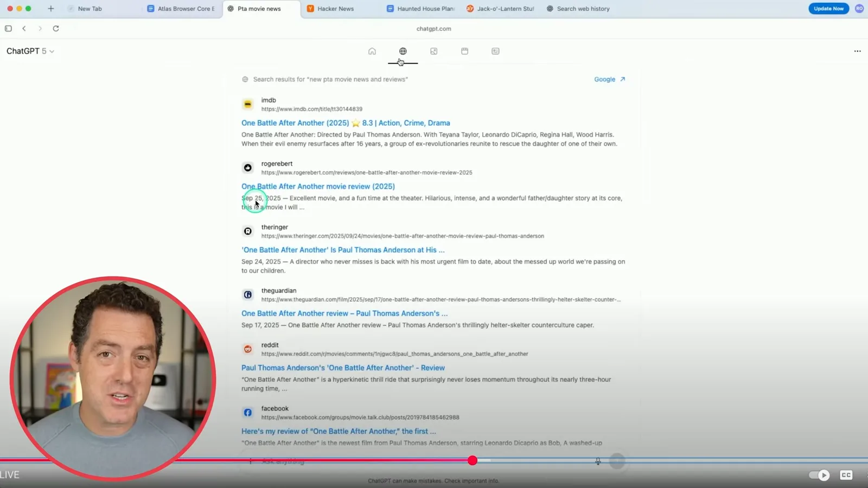This screenshot has width=868, height=488.
Task: Toggle closed captions CC button
Action: [x=846, y=475]
